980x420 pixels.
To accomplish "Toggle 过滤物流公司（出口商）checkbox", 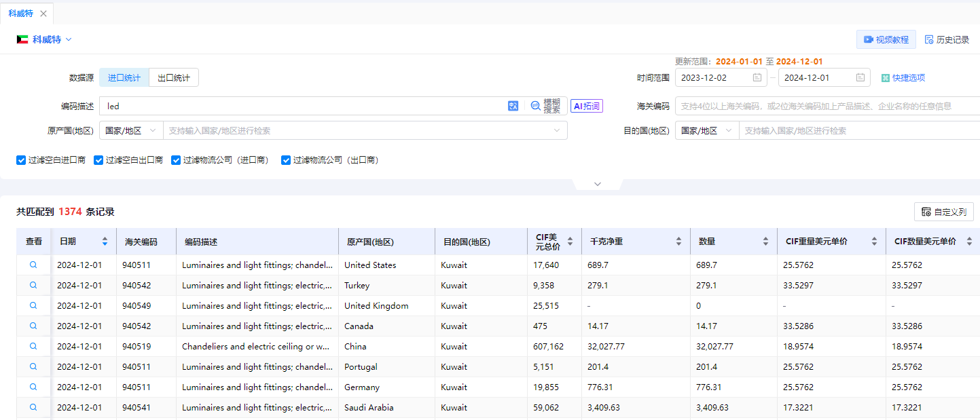I will (x=286, y=160).
